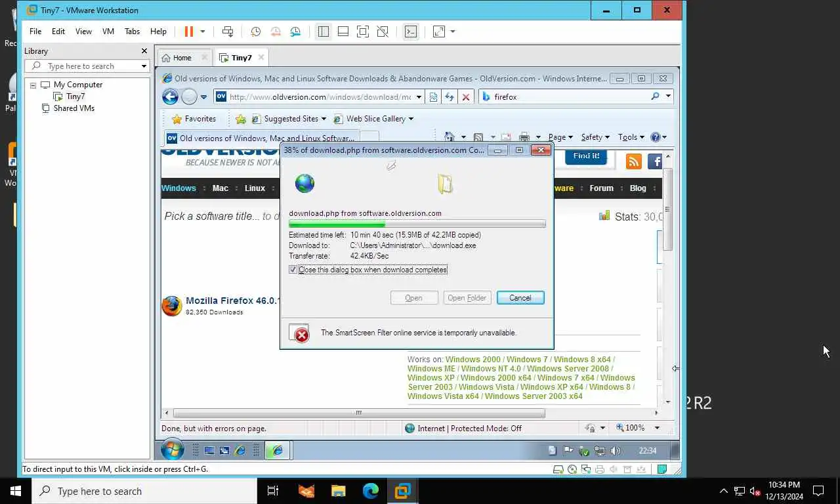Click the Print icon in IE command bar

524,137
